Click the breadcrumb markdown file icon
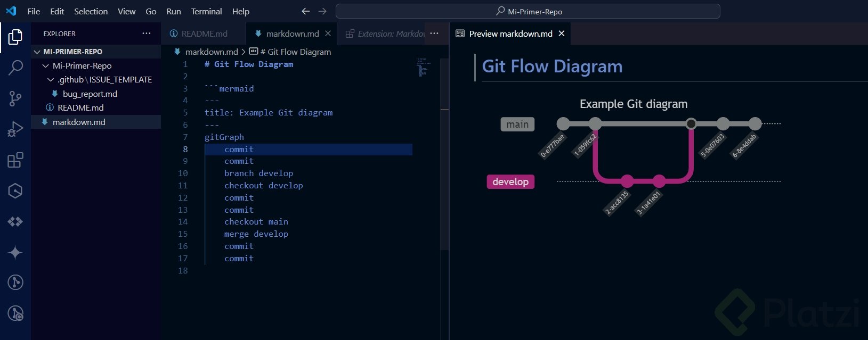Screen dimensions: 868x340 tap(177, 52)
